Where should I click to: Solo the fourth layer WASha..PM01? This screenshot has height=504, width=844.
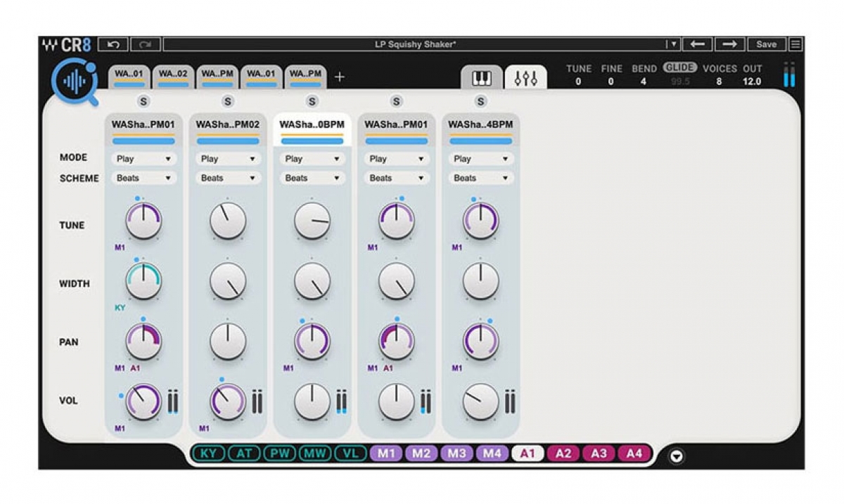397,101
